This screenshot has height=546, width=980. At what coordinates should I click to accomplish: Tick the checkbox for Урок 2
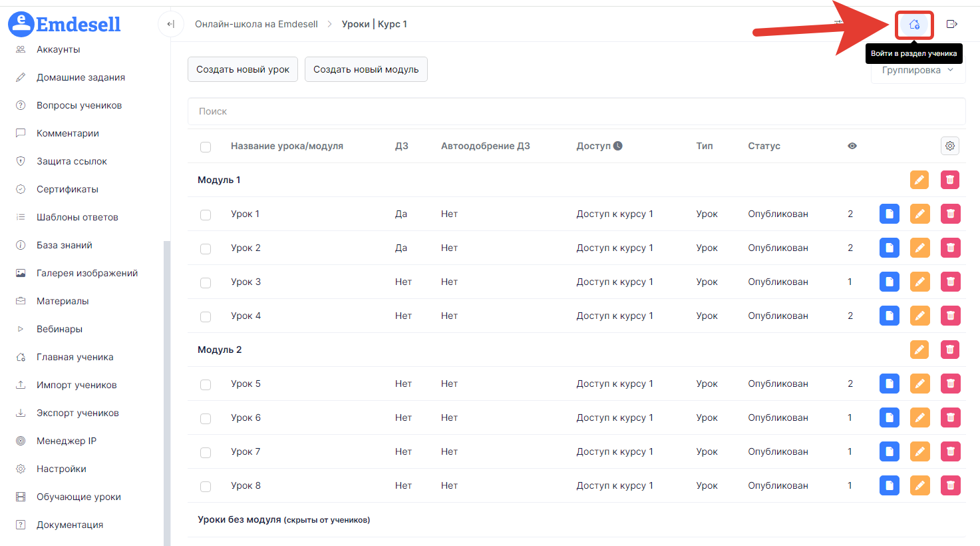pos(206,248)
